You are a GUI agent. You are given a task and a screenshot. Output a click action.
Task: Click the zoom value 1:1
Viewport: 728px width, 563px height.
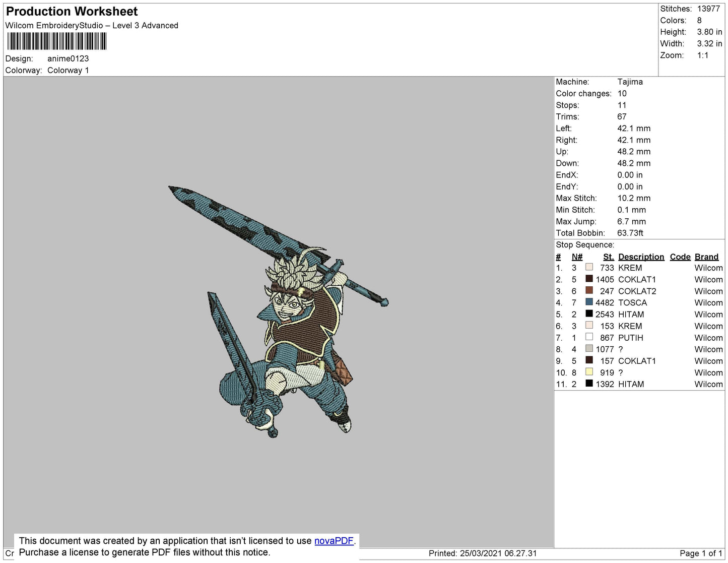tap(703, 55)
